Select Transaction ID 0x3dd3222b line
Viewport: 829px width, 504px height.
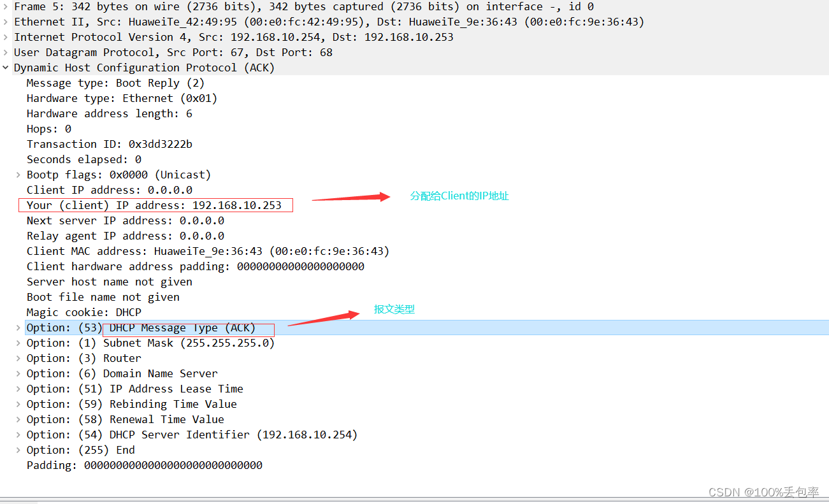point(109,145)
